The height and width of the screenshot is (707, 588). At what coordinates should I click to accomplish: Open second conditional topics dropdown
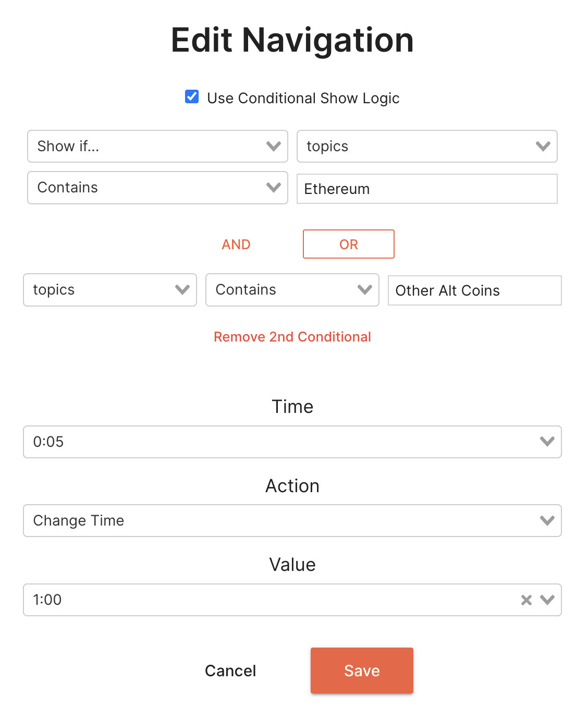tap(109, 290)
